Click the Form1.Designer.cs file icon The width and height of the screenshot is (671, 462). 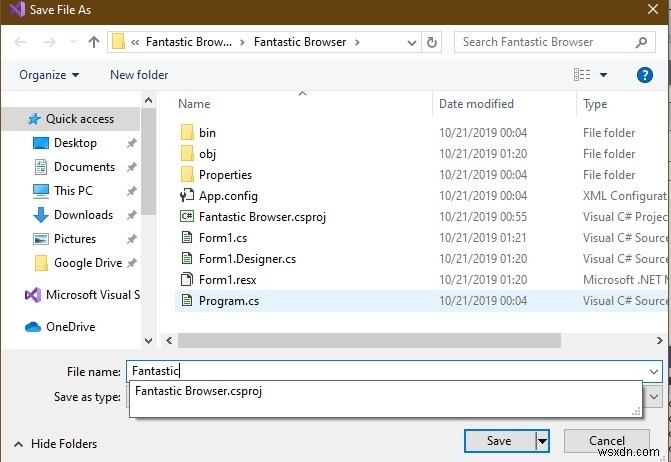[x=187, y=259]
